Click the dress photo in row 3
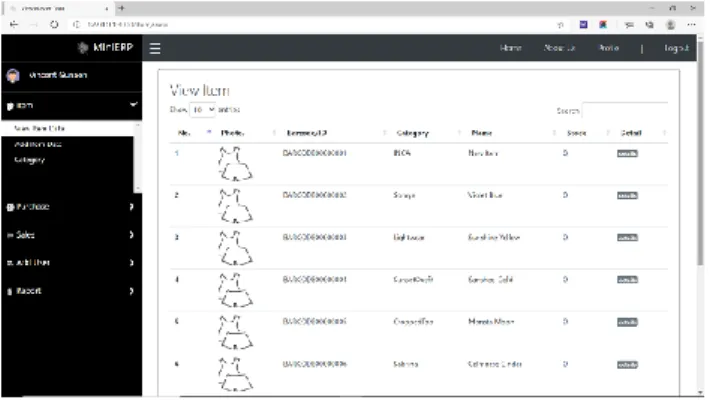 pyautogui.click(x=235, y=248)
